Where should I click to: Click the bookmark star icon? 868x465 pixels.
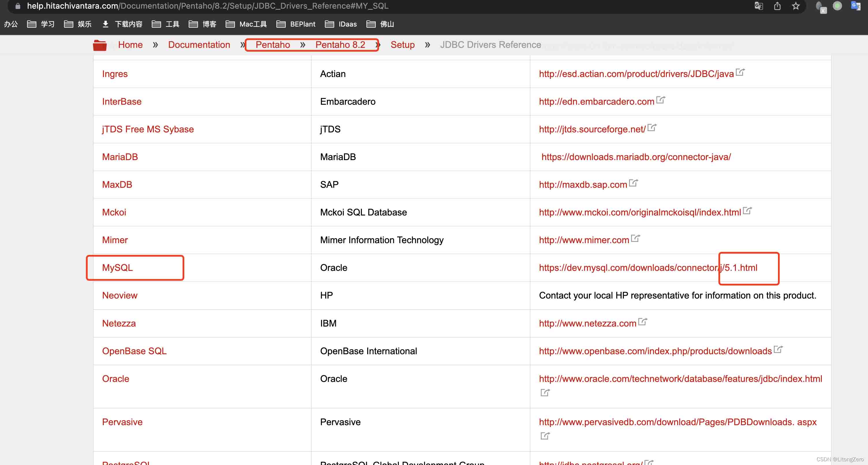click(x=796, y=6)
